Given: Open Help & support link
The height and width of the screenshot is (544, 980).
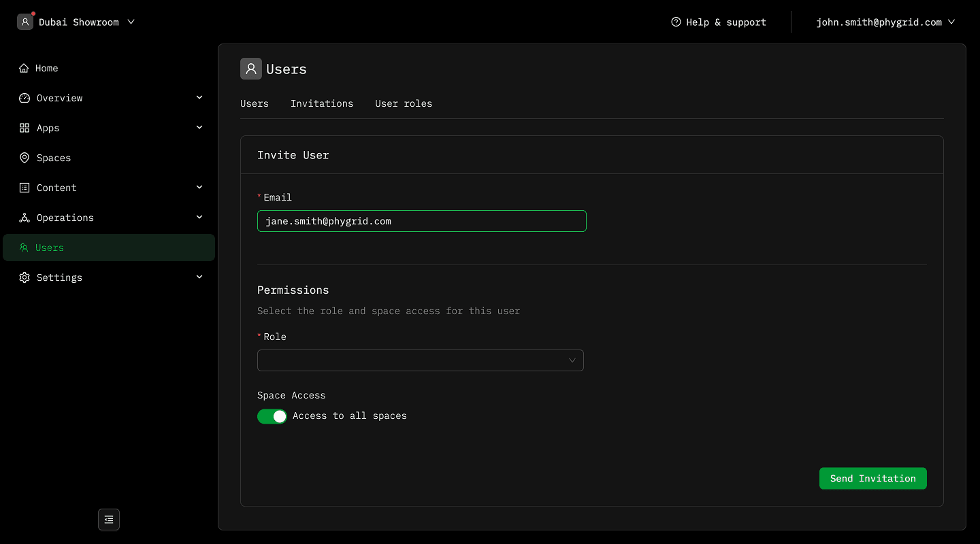Looking at the screenshot, I should (719, 22).
